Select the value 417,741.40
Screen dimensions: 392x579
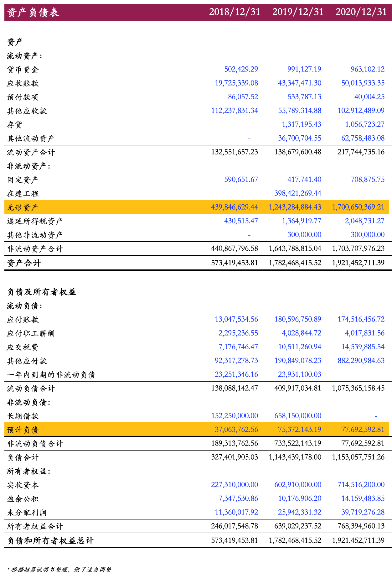(x=304, y=180)
